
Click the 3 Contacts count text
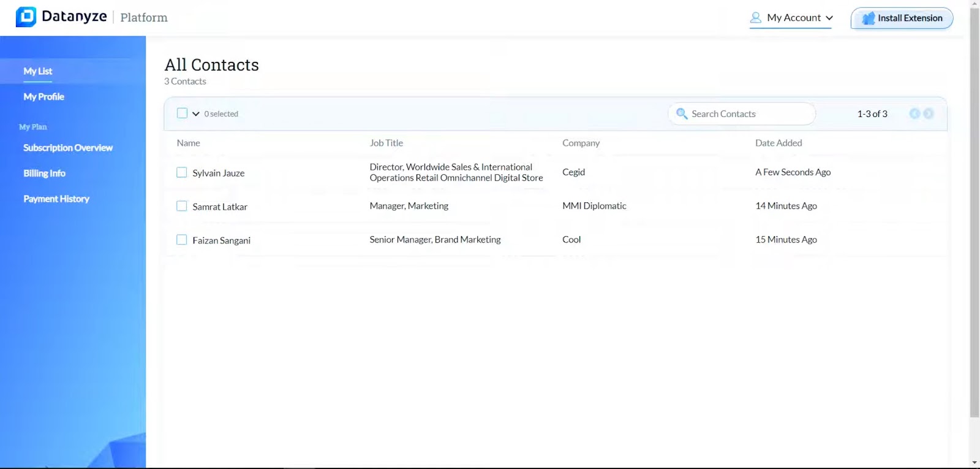(x=185, y=82)
